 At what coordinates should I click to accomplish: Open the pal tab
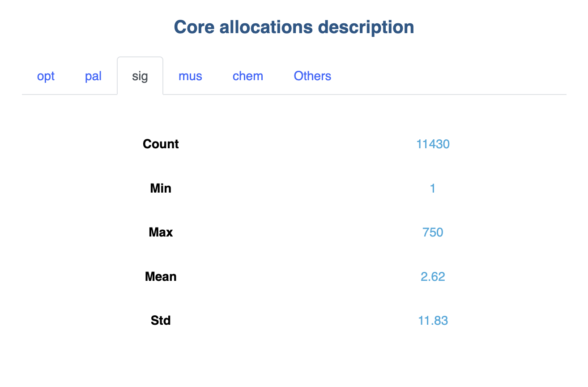[93, 76]
